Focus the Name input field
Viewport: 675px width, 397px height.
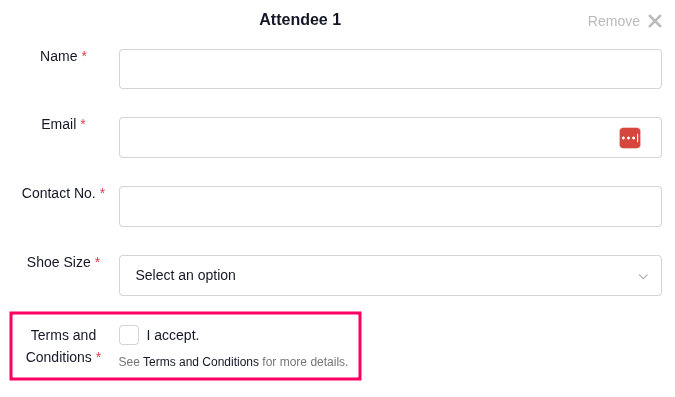click(390, 69)
